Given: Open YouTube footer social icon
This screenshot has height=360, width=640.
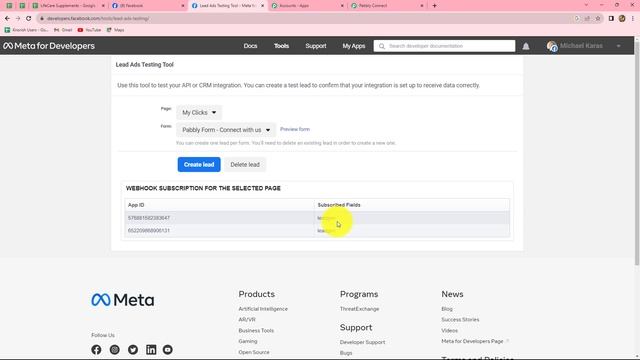Looking at the screenshot, I should 168,350.
